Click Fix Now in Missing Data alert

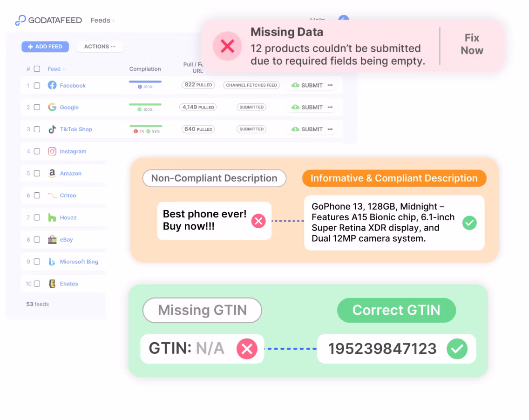pyautogui.click(x=472, y=44)
